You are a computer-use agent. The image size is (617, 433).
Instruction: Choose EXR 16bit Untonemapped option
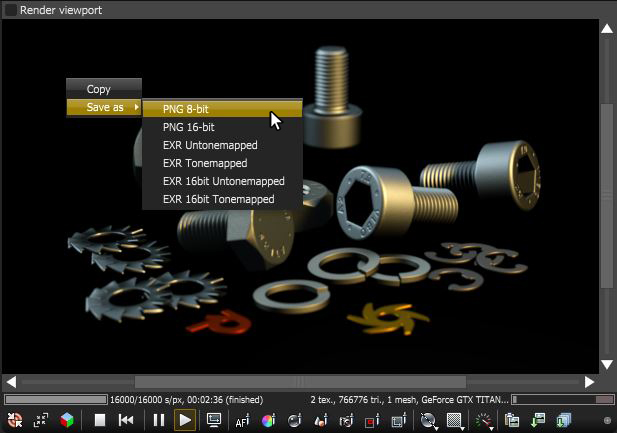[x=222, y=181]
